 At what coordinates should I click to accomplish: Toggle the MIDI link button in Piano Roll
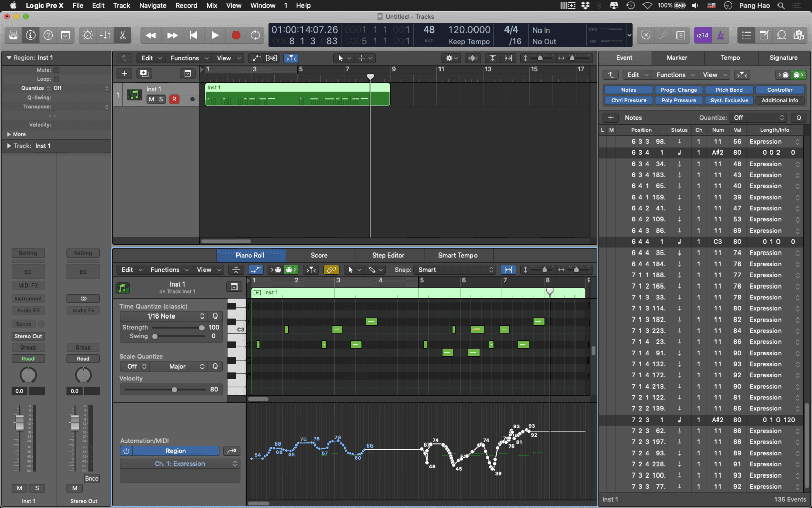[331, 270]
